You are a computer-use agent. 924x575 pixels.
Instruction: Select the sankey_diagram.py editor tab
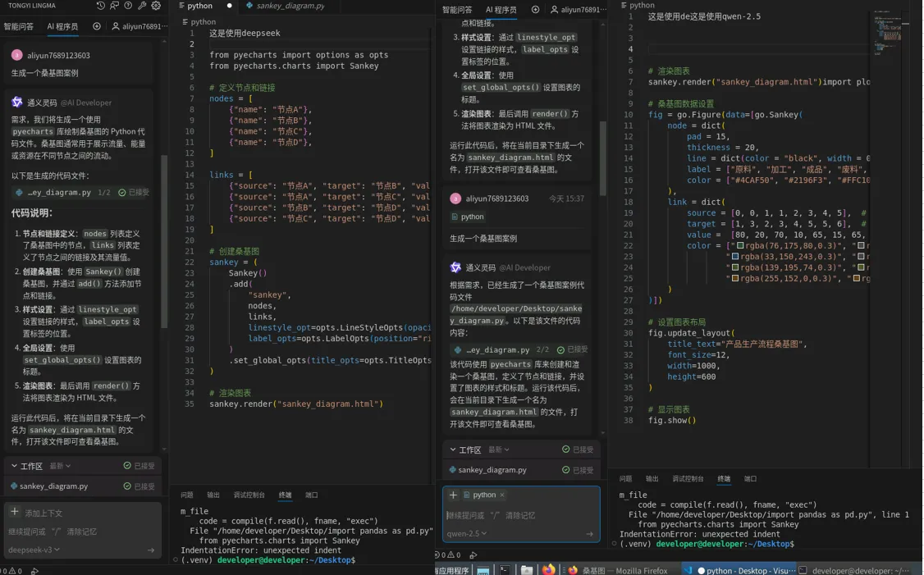coord(286,5)
